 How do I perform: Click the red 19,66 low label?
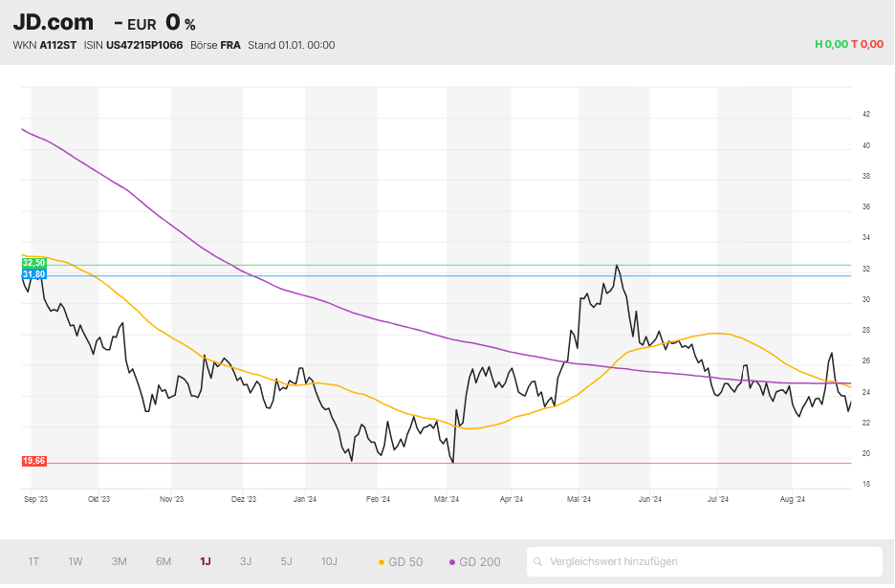pyautogui.click(x=33, y=461)
